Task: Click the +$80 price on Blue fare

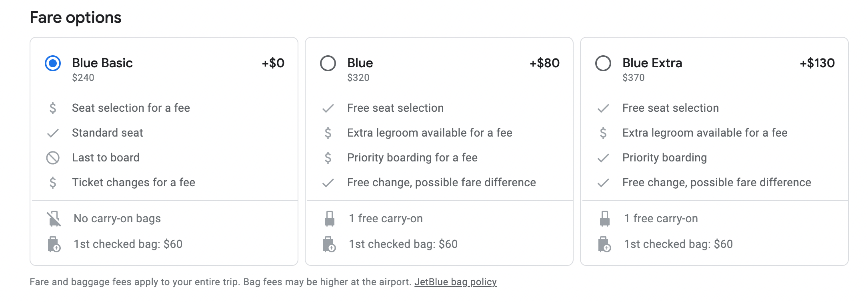Action: click(x=544, y=63)
